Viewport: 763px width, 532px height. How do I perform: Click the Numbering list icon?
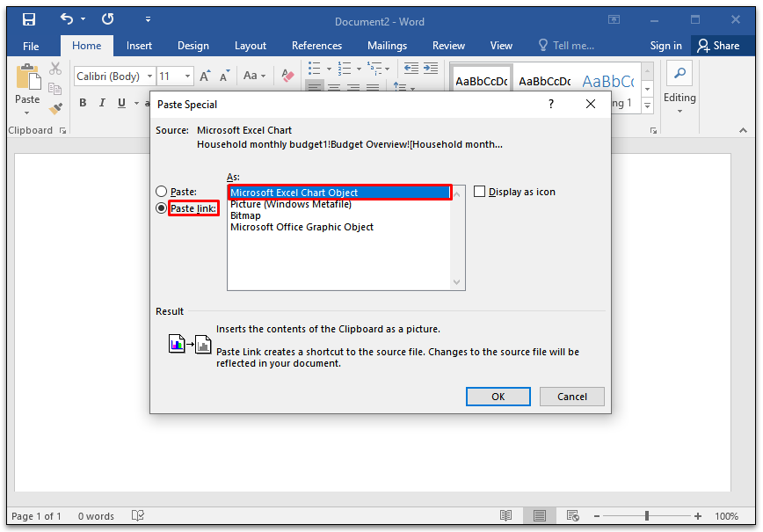(345, 69)
